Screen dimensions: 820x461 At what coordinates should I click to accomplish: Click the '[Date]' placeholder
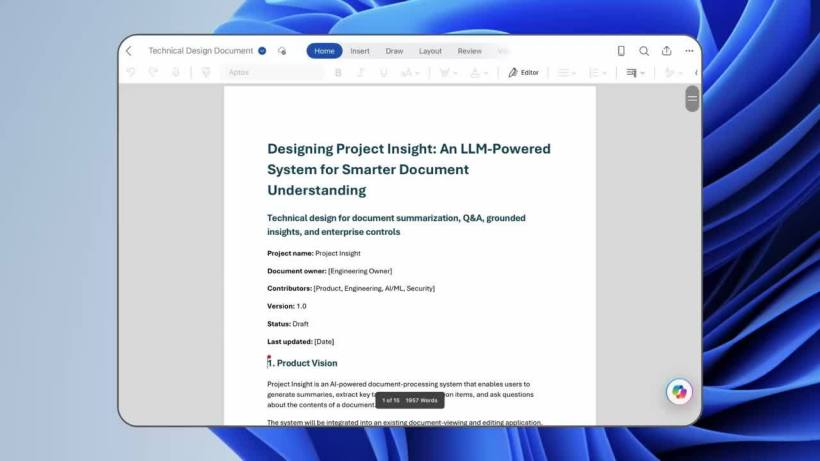pyautogui.click(x=324, y=342)
